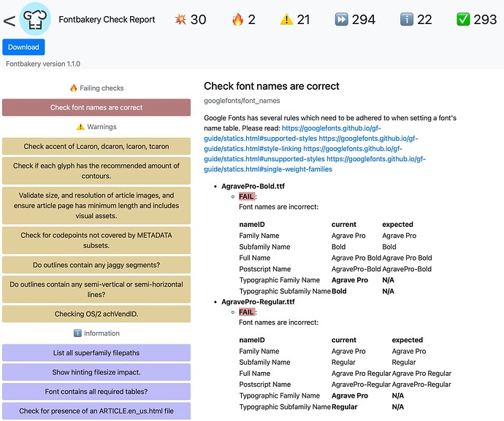The width and height of the screenshot is (504, 421).
Task: Click the green checkmark passed icon
Action: [463, 20]
